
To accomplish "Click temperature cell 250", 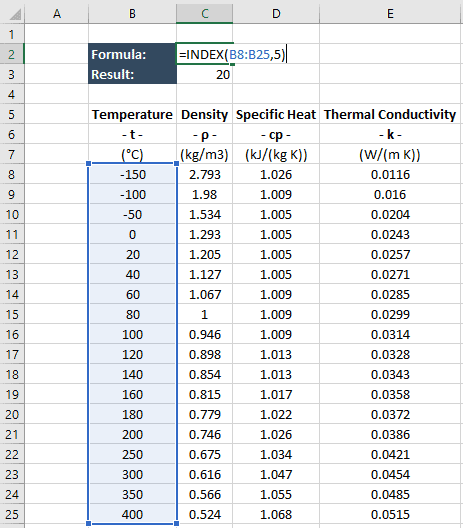I will coord(132,454).
